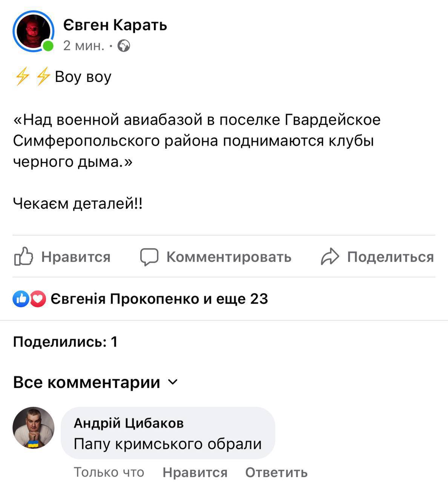Like the comment by Андрій Цибаков

pyautogui.click(x=195, y=472)
